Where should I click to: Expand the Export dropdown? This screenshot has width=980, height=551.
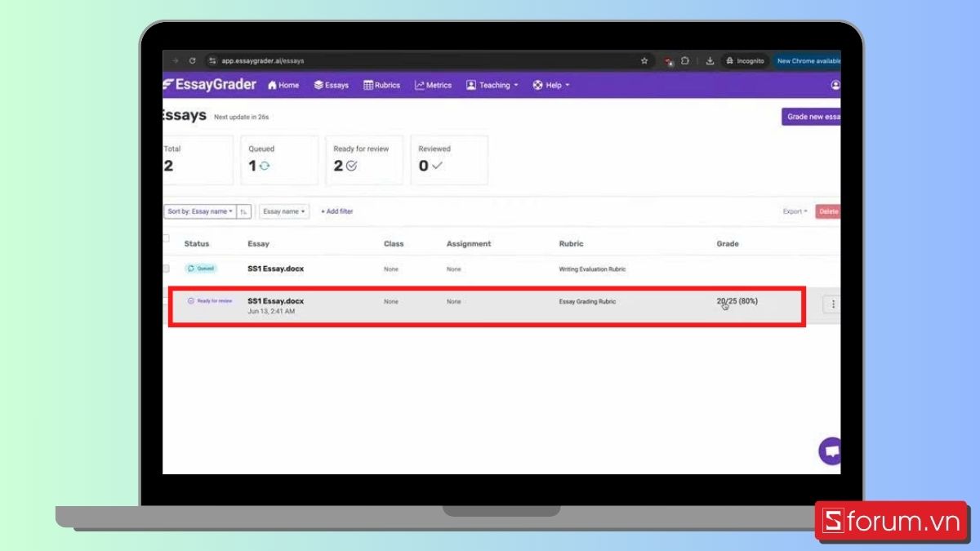tap(795, 211)
